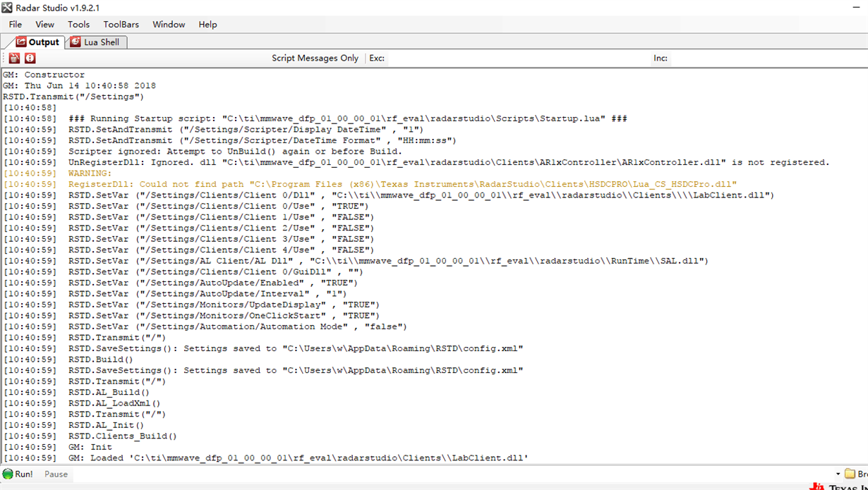The height and width of the screenshot is (490, 868).
Task: Click the Radar Studio app icon in title bar
Action: (8, 7)
